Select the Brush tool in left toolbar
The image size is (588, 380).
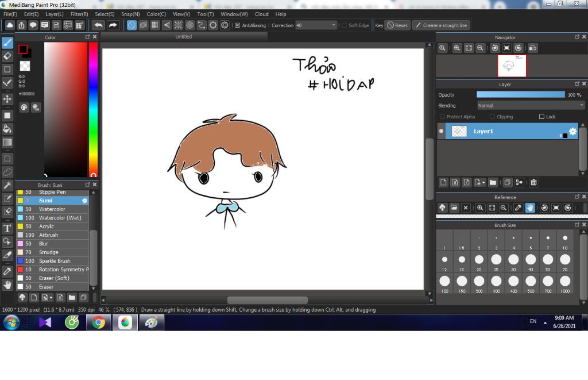(7, 43)
